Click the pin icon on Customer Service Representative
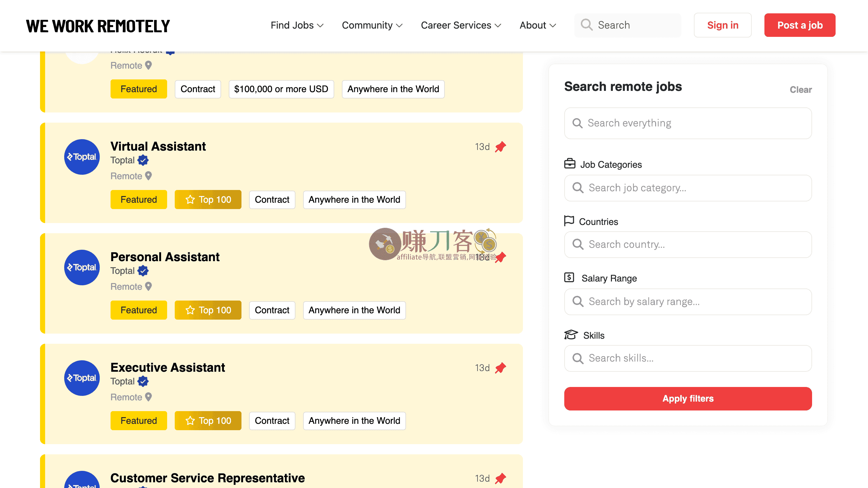 coord(500,478)
